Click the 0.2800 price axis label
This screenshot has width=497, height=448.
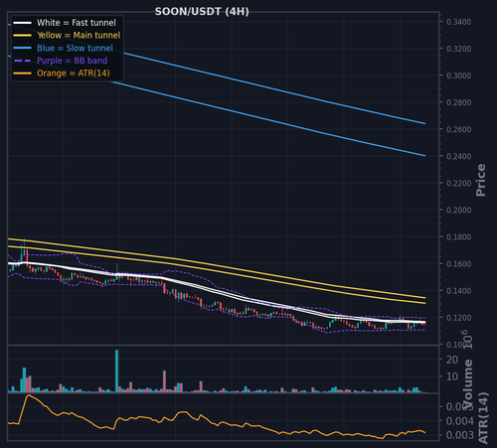(458, 102)
